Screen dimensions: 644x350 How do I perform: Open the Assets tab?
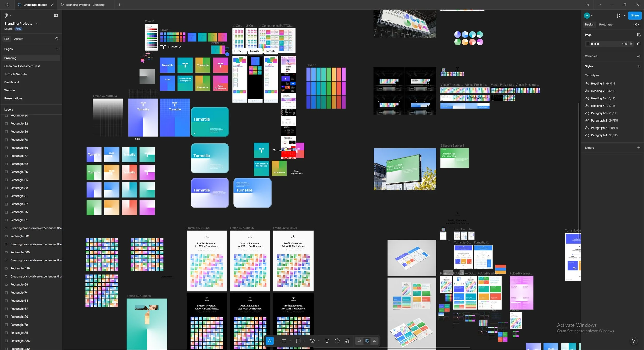click(19, 39)
